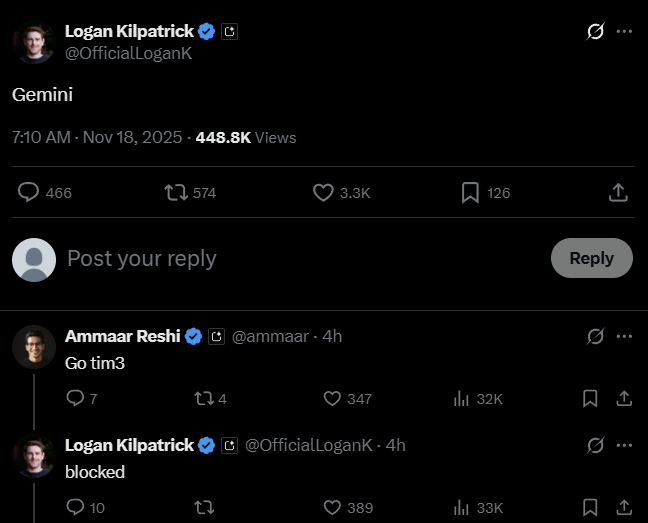Open the 448.8K Views count on main post

click(246, 137)
